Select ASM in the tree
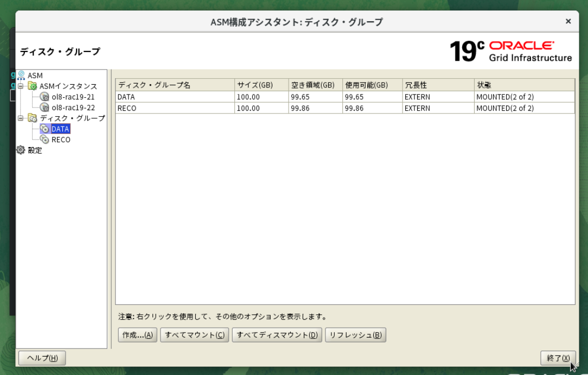The width and height of the screenshot is (588, 375). [35, 75]
